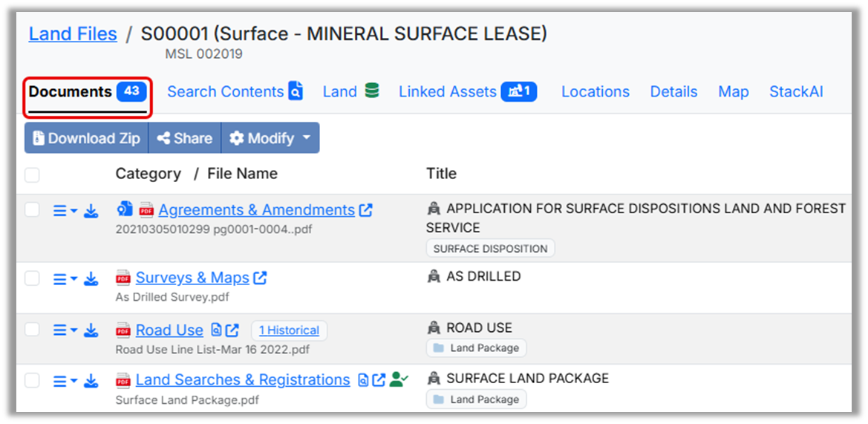868x424 pixels.
Task: Click the Share button
Action: (185, 138)
